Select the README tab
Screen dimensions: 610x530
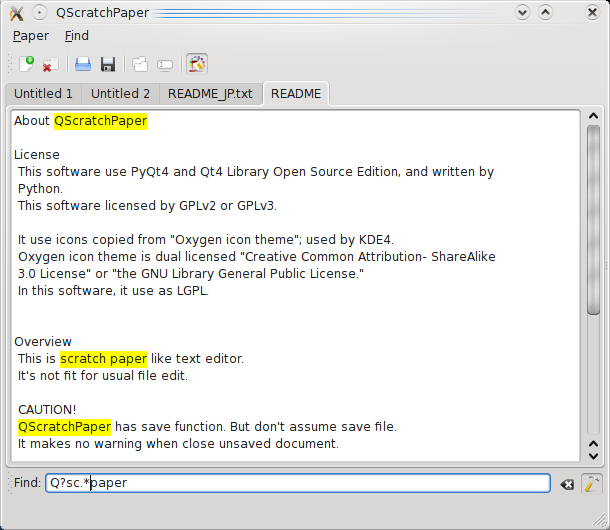296,94
